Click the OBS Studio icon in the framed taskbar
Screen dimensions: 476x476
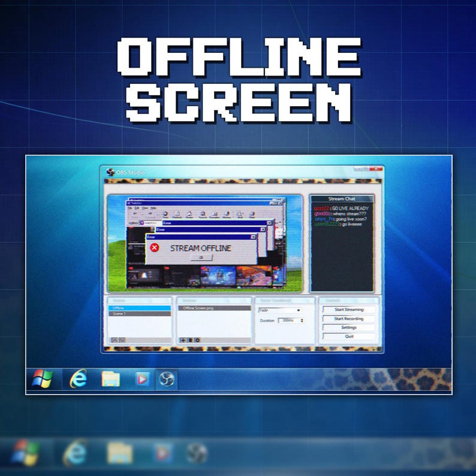point(167,379)
